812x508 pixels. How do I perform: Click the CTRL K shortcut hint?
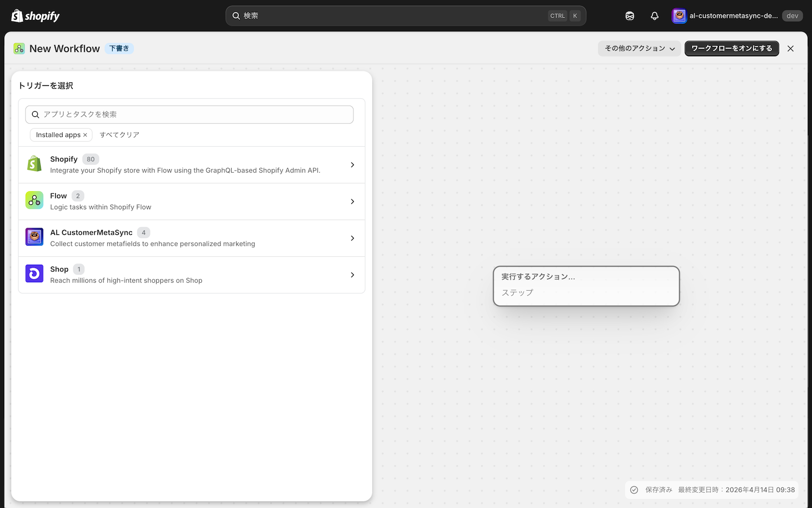click(x=564, y=16)
